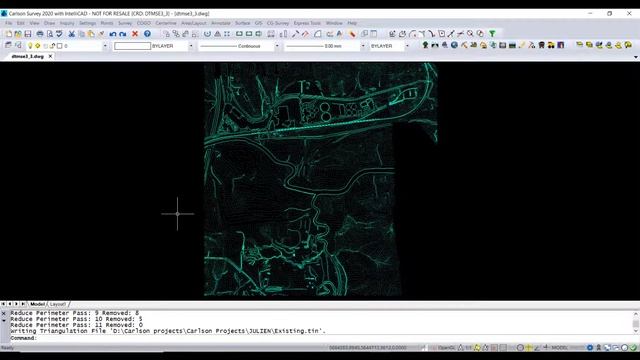Open the BYLAYER plot style dropdown
The height and width of the screenshot is (360, 640).
click(x=407, y=46)
